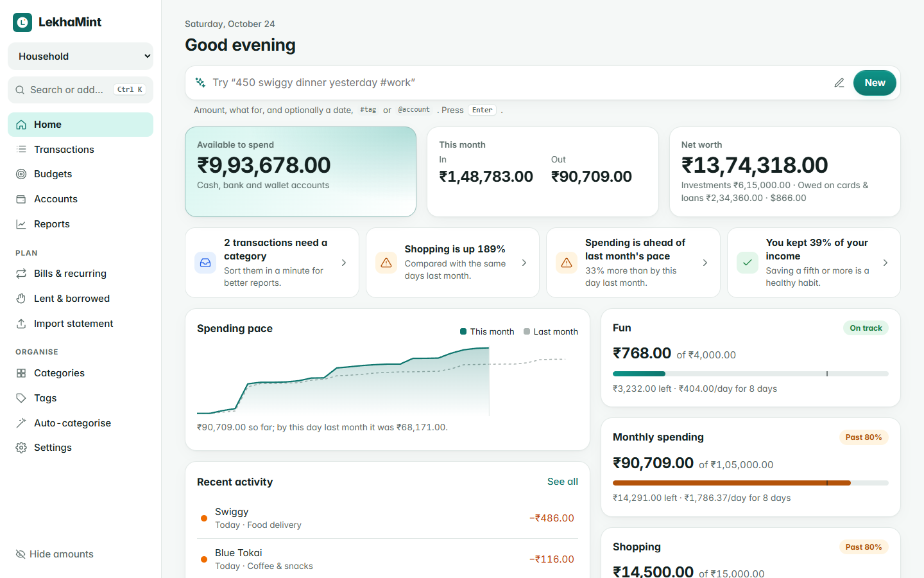The height and width of the screenshot is (578, 924).
Task: Open the Budgets target icon
Action: [x=21, y=174]
